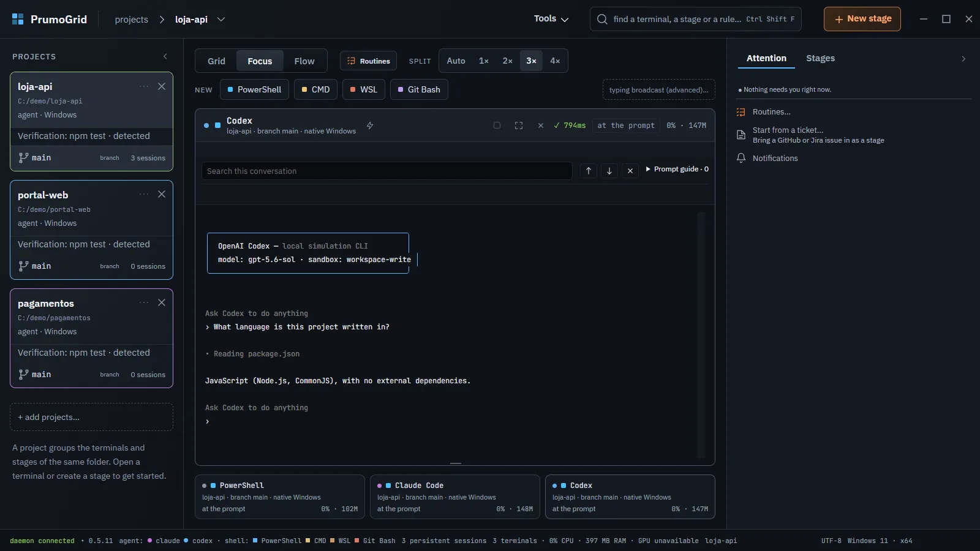Image resolution: width=980 pixels, height=551 pixels.
Task: Open the portal-web card options menu
Action: point(144,194)
